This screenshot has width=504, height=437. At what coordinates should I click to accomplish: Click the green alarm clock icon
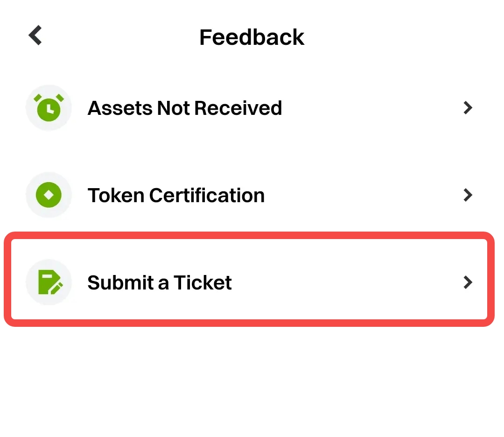tap(49, 108)
